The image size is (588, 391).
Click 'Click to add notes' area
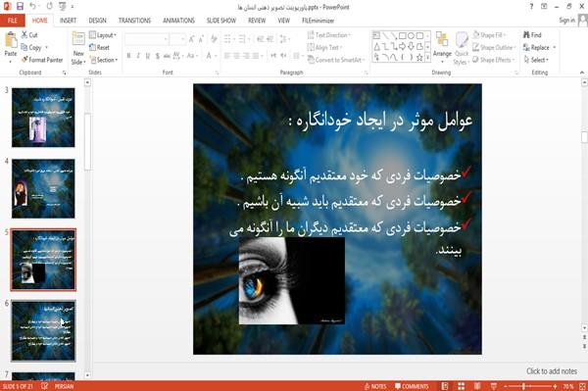click(x=551, y=371)
